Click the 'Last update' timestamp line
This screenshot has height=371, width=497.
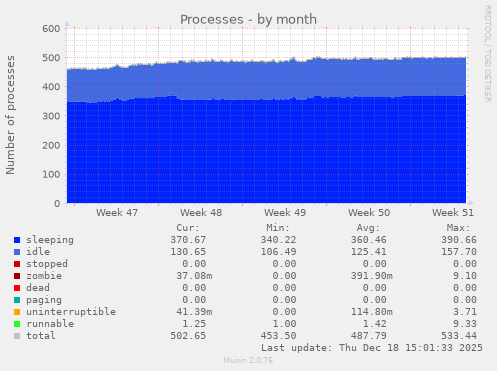point(372,348)
